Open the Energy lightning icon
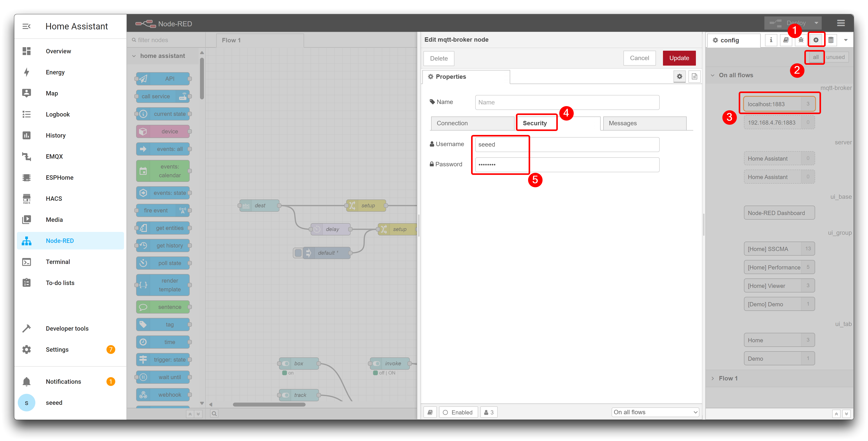Image resolution: width=868 pixels, height=441 pixels. click(x=27, y=72)
